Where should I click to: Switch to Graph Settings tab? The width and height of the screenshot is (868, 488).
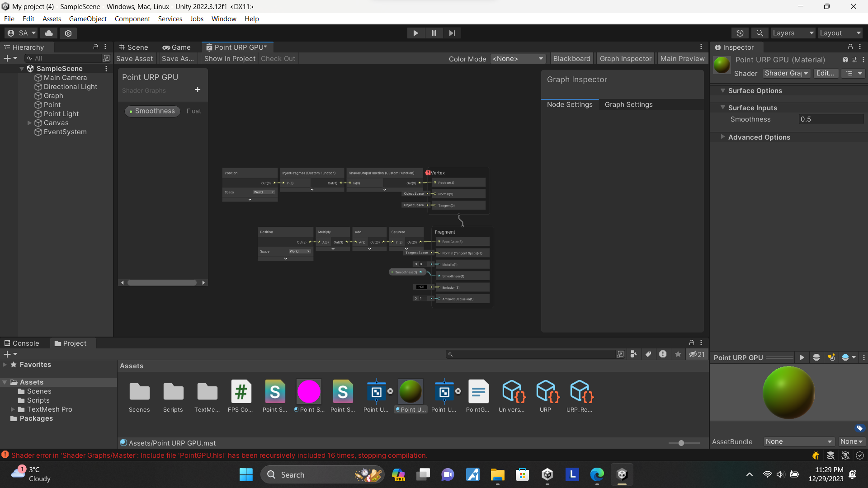[x=628, y=104]
